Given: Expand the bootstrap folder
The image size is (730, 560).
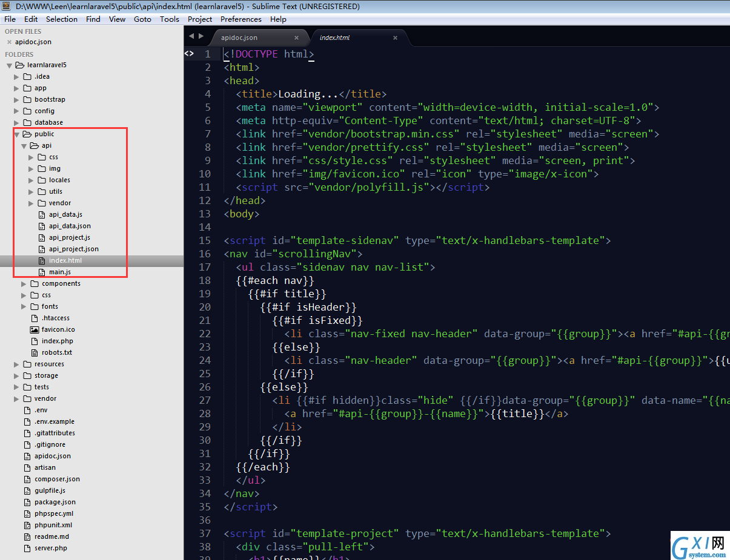Looking at the screenshot, I should pos(17,99).
